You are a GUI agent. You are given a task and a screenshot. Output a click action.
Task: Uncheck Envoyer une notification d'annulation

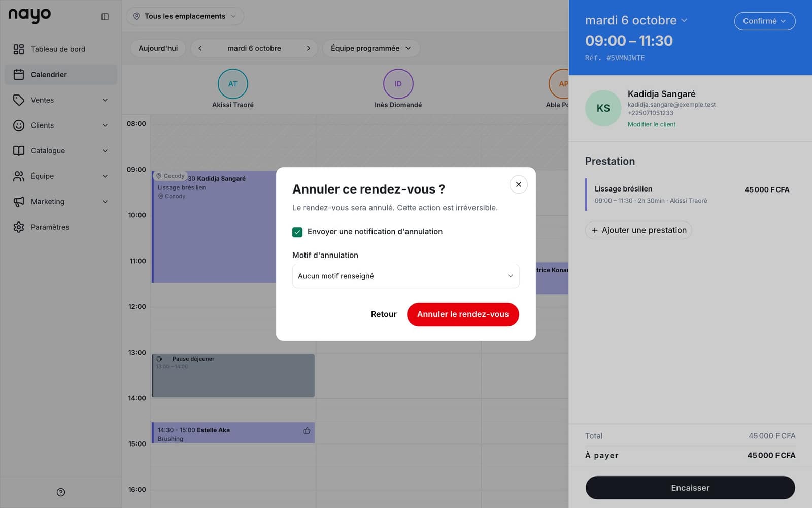click(297, 232)
